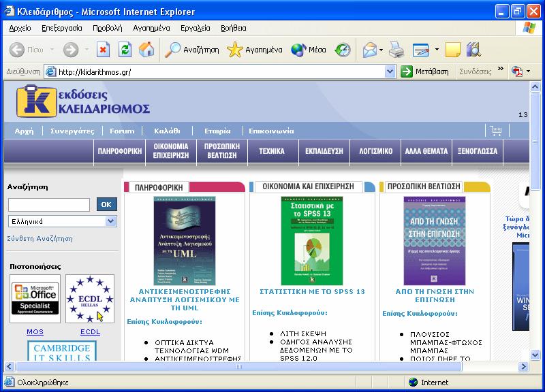The width and height of the screenshot is (545, 392).
Task: Open the Αγαπημένα menu in menu bar
Action: click(x=151, y=28)
